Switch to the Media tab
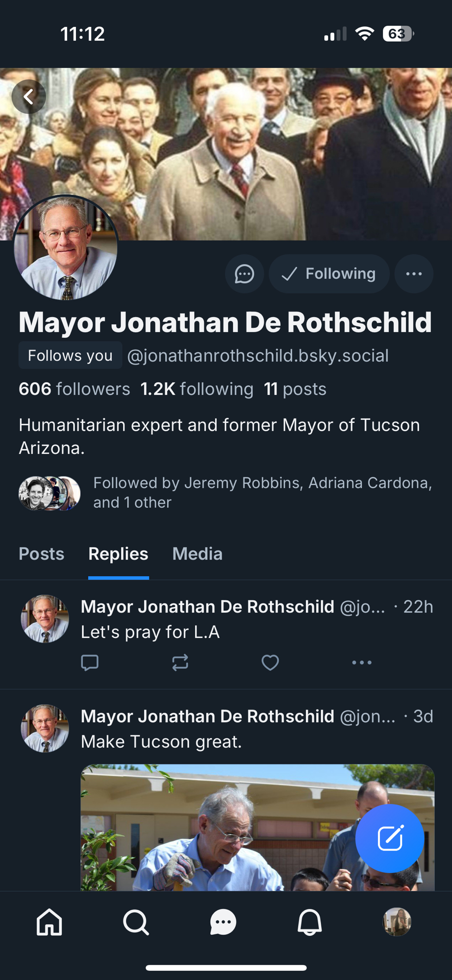Viewport: 452px width, 980px height. [x=197, y=554]
